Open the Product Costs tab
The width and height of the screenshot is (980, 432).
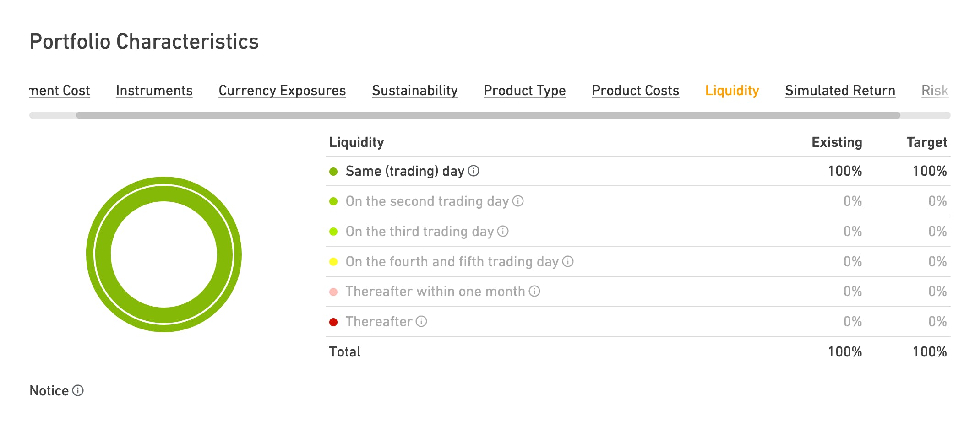click(636, 91)
